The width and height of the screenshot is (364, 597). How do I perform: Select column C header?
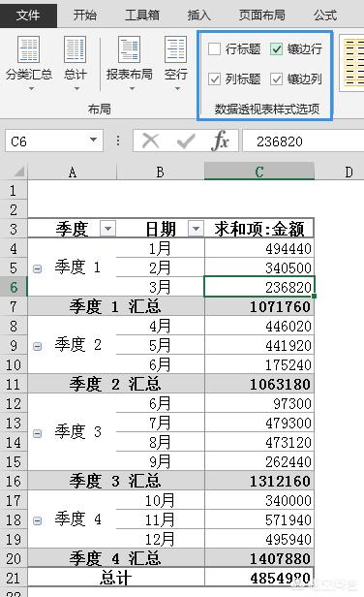[x=259, y=172]
